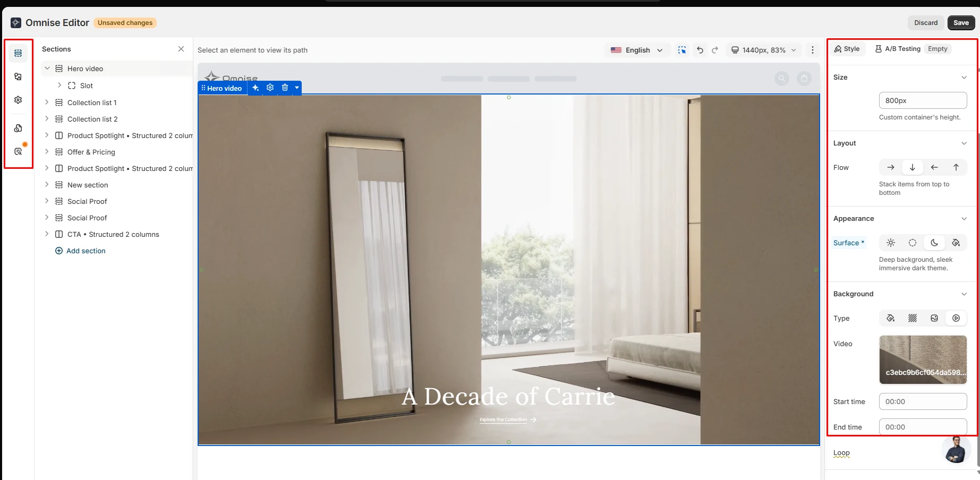Screen dimensions: 980x480
Task: Choose the dark moon surface option
Action: tap(934, 243)
